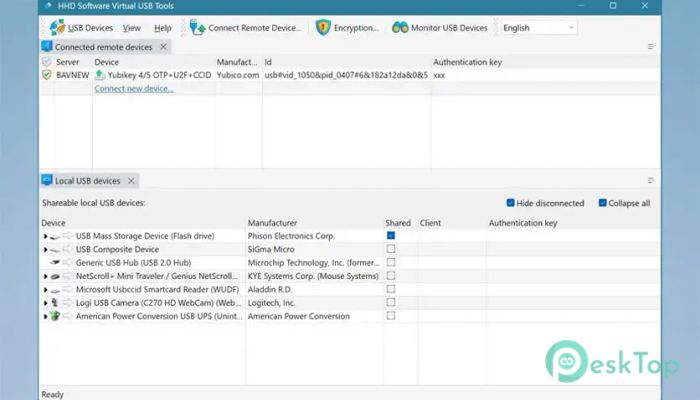Open the Help menu
Screen dimensions: 700x400
pos(162,28)
